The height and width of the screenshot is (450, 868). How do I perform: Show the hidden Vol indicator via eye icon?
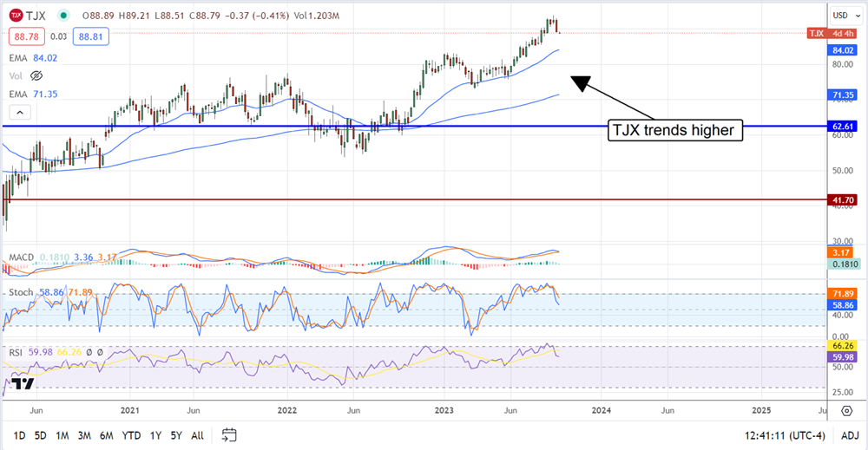pyautogui.click(x=36, y=76)
